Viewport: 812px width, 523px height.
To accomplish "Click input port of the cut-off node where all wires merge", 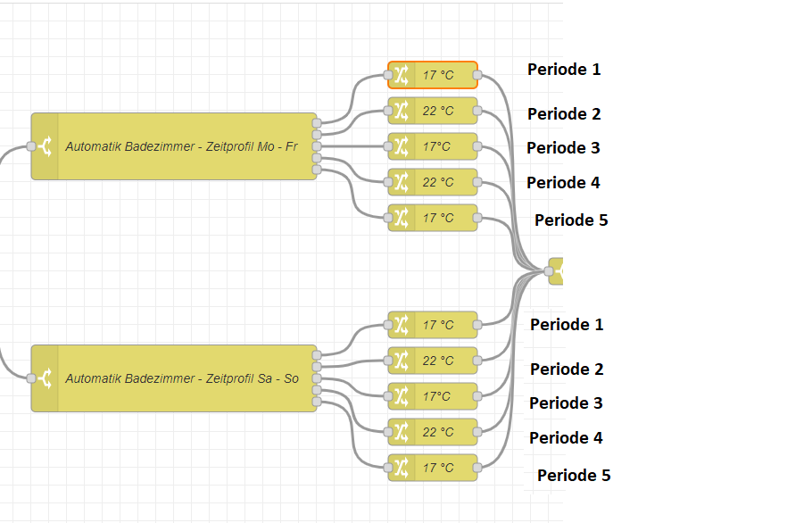I will coord(549,271).
